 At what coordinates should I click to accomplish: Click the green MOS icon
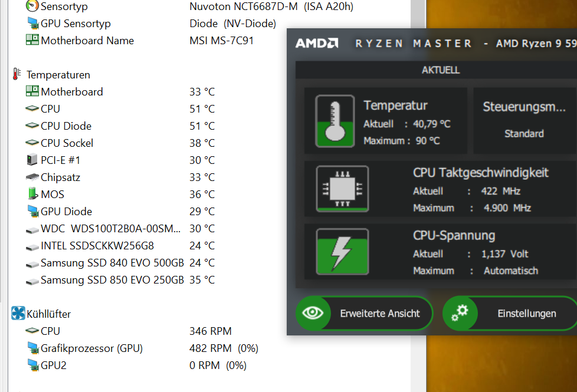(x=33, y=194)
